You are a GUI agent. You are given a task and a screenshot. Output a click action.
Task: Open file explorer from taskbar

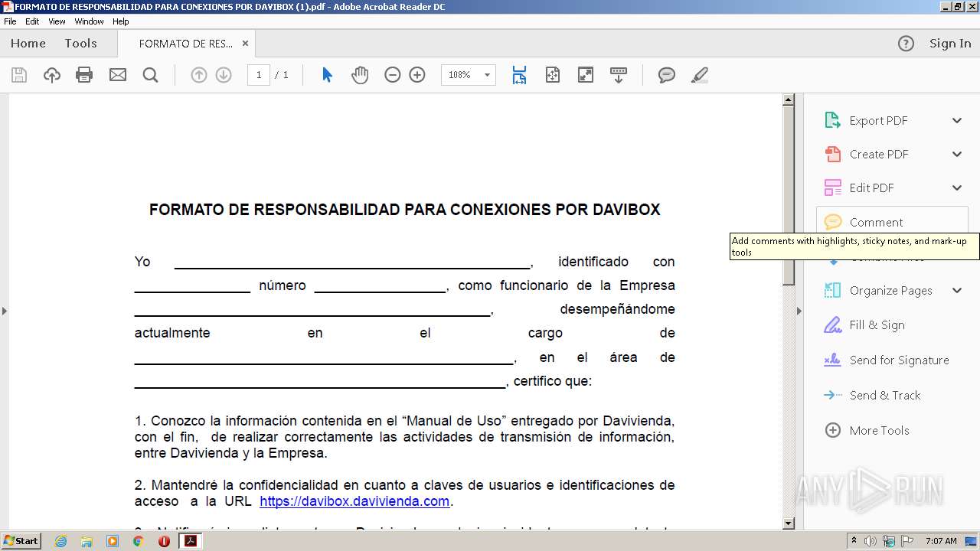pos(87,541)
